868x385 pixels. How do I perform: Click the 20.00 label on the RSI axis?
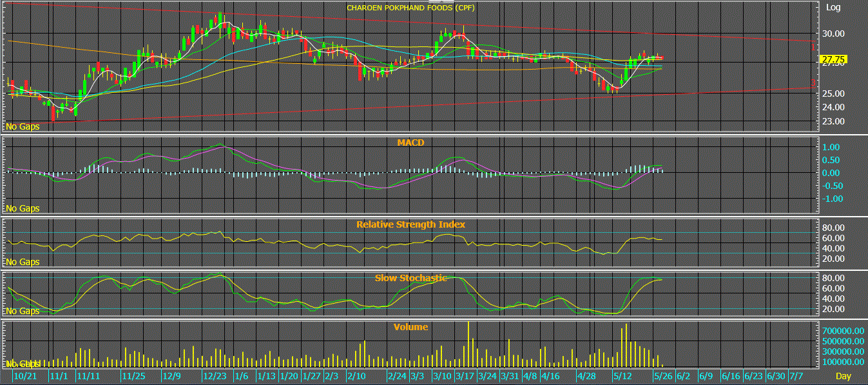(x=833, y=259)
